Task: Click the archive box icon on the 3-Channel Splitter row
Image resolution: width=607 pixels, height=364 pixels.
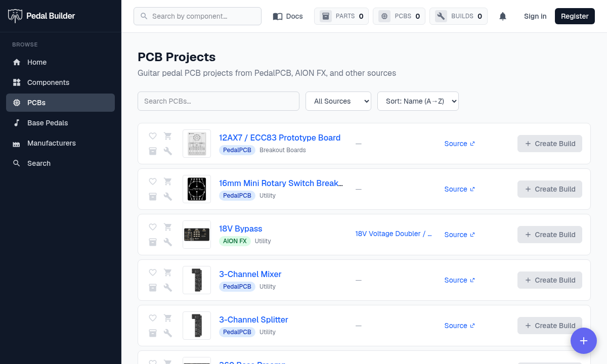Action: pos(153,333)
